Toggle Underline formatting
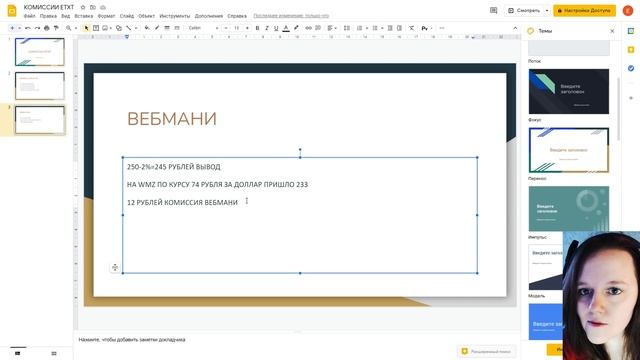 coord(276,28)
